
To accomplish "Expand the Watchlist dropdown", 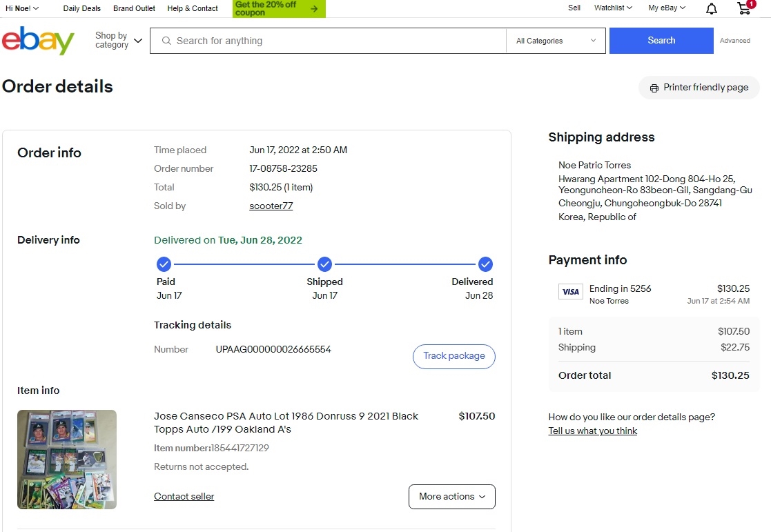I will [613, 8].
